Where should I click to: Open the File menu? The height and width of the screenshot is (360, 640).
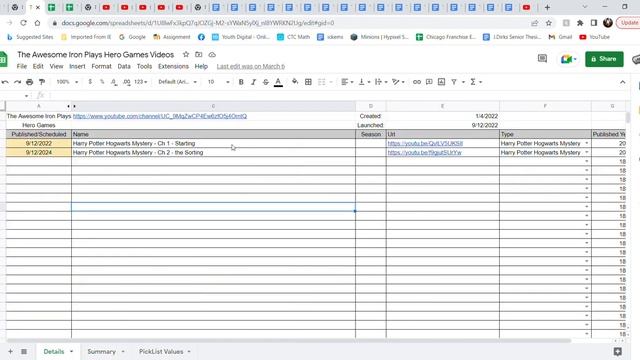pos(22,66)
